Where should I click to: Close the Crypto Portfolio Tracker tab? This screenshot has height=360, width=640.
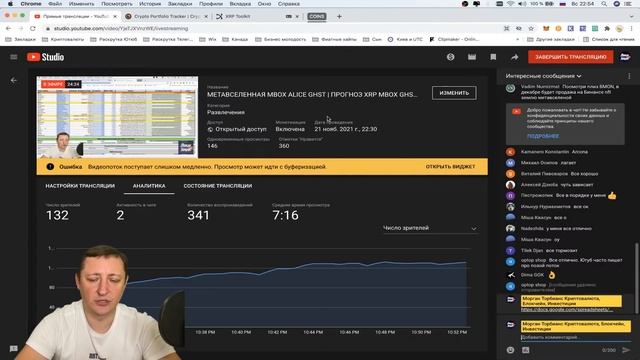(206, 16)
